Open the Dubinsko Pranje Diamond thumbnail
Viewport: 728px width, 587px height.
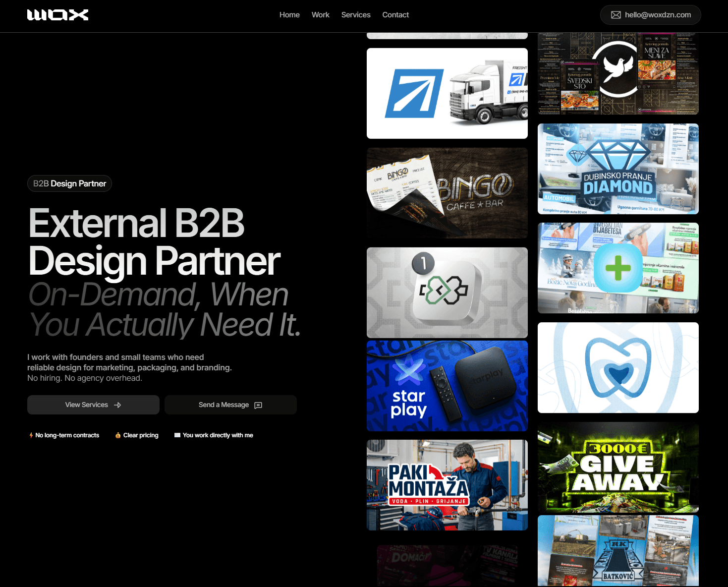[x=618, y=169]
